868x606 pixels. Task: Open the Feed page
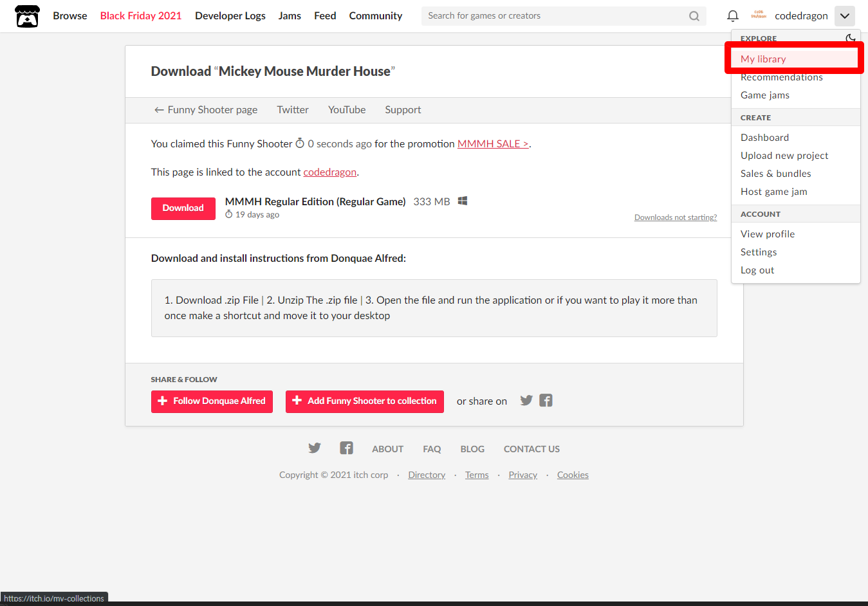(325, 15)
